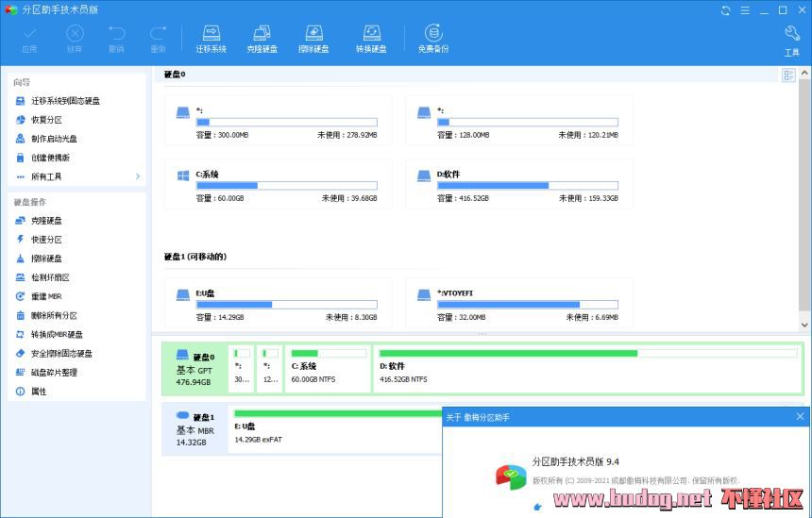Run 检测坏扇区 from the disk operations list
Viewport: 812px width, 518px height.
click(x=50, y=277)
